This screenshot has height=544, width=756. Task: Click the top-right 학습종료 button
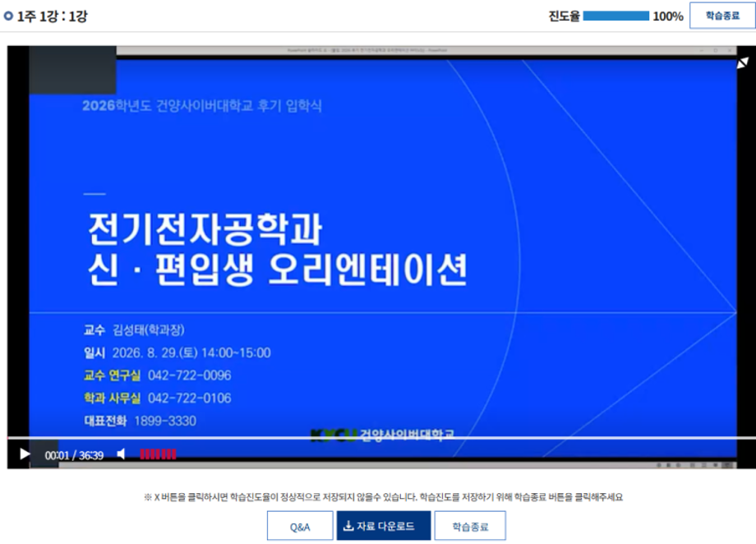[x=722, y=16]
